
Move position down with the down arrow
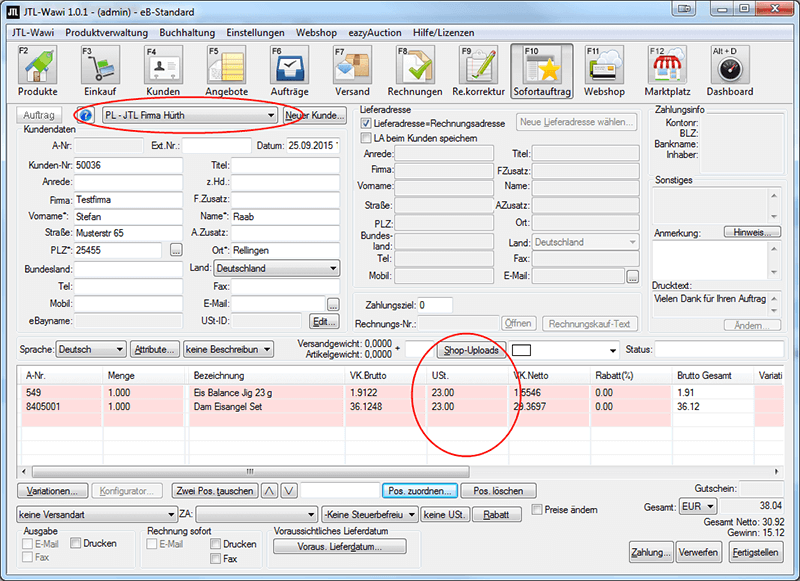tap(289, 491)
